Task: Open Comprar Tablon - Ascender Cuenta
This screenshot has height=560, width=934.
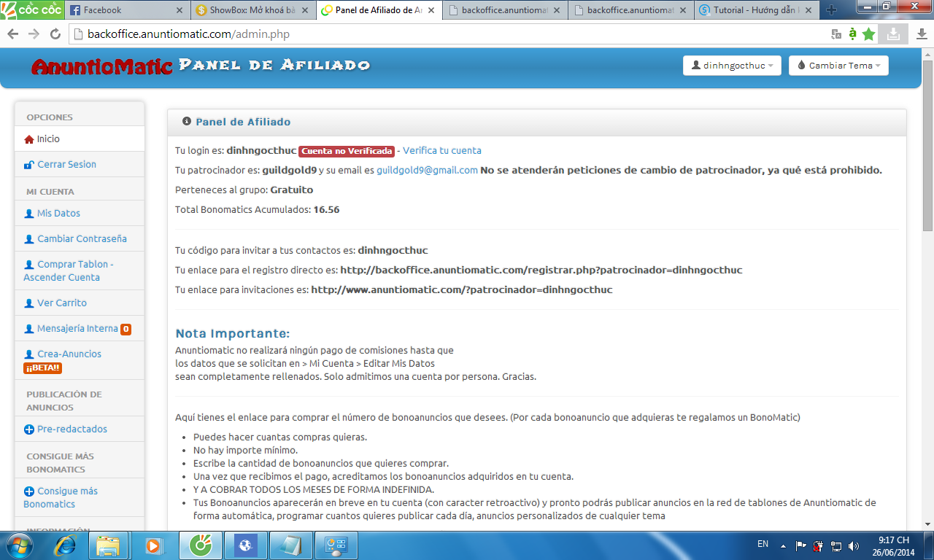Action: pos(80,271)
